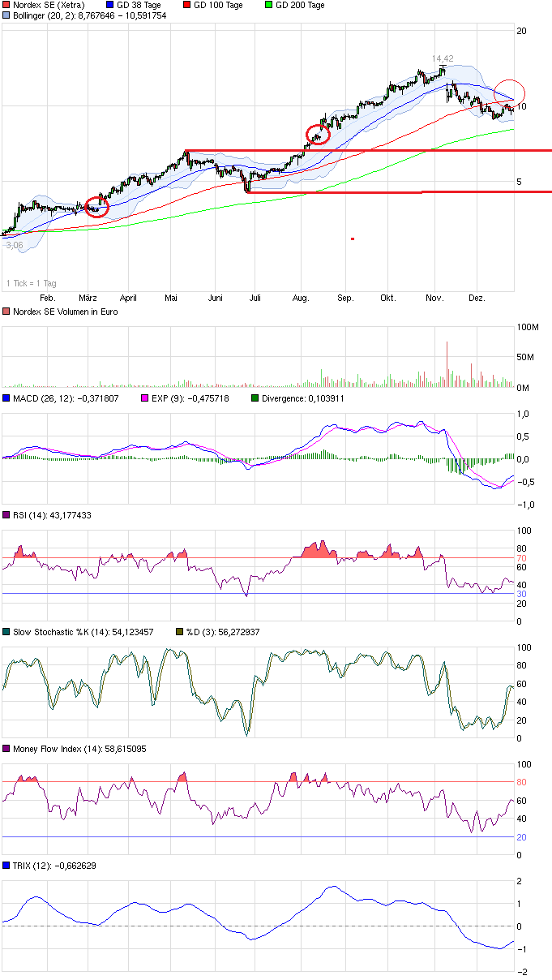This screenshot has height=980, width=552.
Task: Click the '1 Tick = 1 Tag' note
Action: [x=31, y=284]
